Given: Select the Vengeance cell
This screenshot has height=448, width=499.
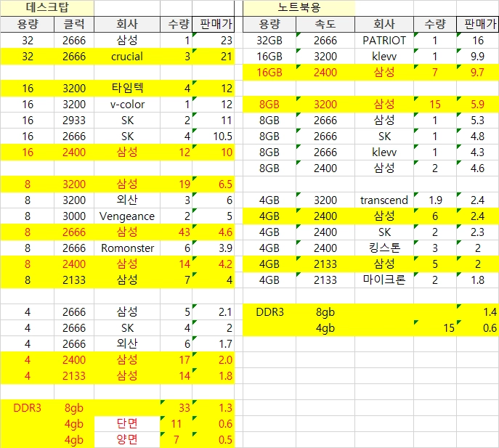Looking at the screenshot, I should pos(127,216).
